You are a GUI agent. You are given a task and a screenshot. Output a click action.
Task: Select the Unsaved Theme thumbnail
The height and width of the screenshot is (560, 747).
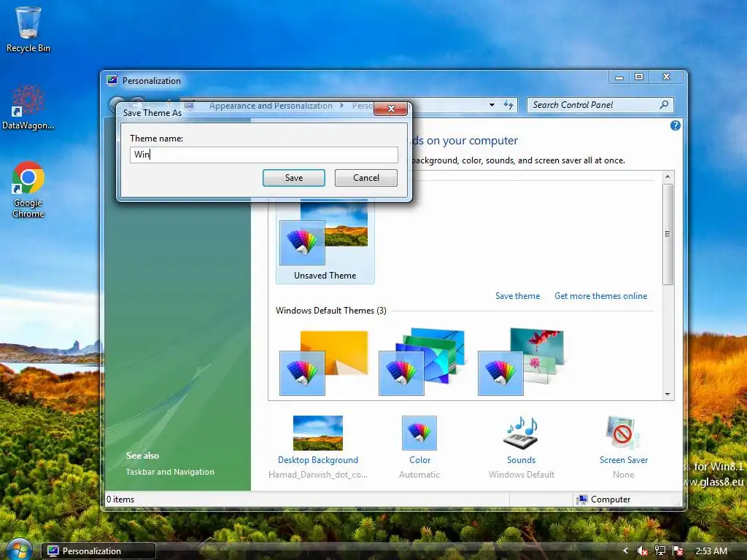pos(325,241)
